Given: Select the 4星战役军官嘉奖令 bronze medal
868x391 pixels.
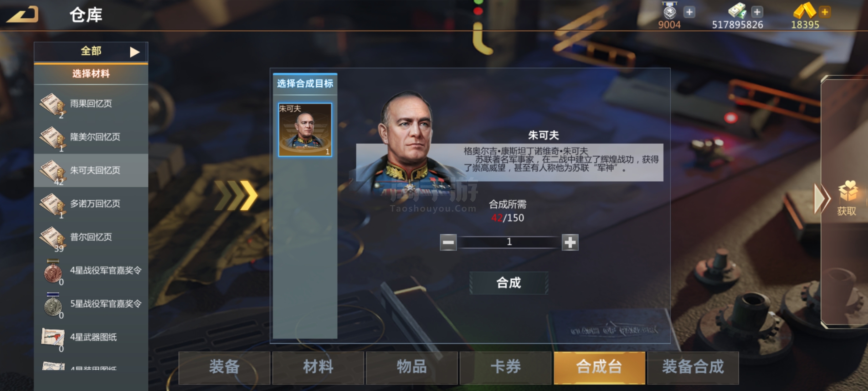Looking at the screenshot, I should (x=53, y=272).
